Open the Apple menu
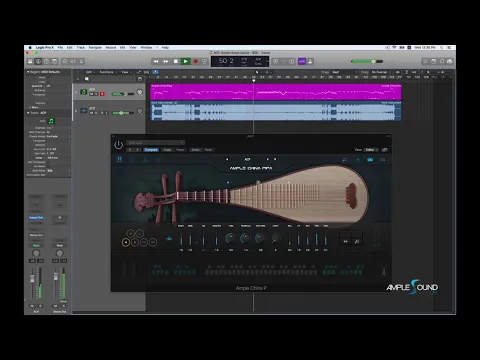The height and width of the screenshot is (360, 480). coord(30,48)
